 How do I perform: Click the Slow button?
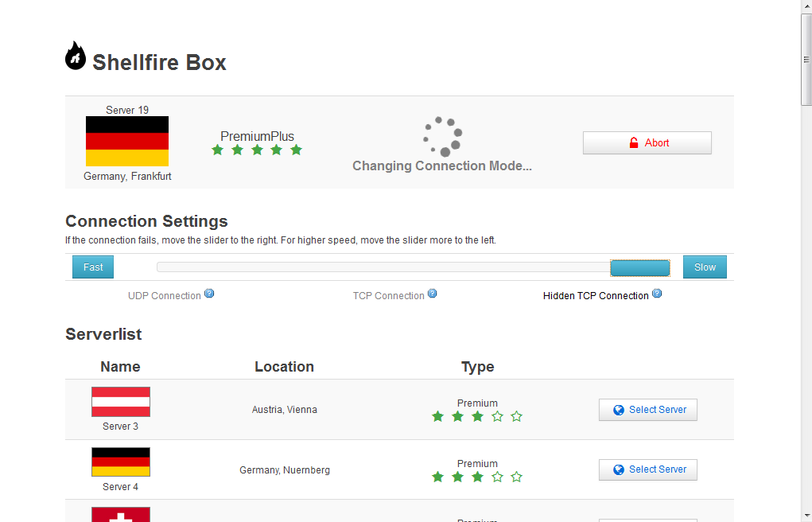point(705,267)
